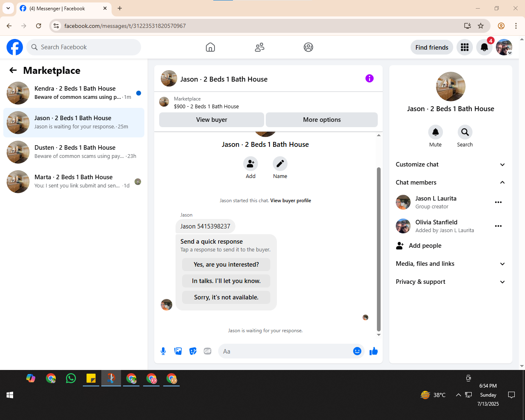Open the View buyer profile link
The width and height of the screenshot is (525, 420).
coord(291,201)
